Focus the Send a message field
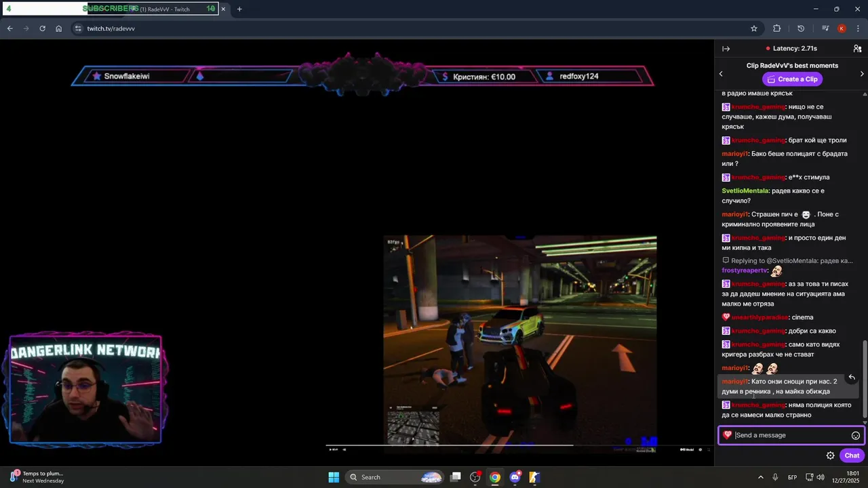868x488 pixels. 791,435
